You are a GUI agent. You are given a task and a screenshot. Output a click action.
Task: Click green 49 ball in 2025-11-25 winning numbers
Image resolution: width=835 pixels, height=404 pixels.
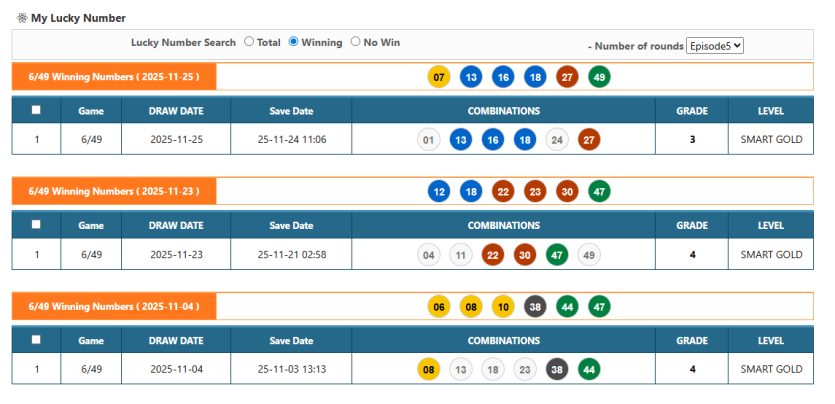coord(599,77)
